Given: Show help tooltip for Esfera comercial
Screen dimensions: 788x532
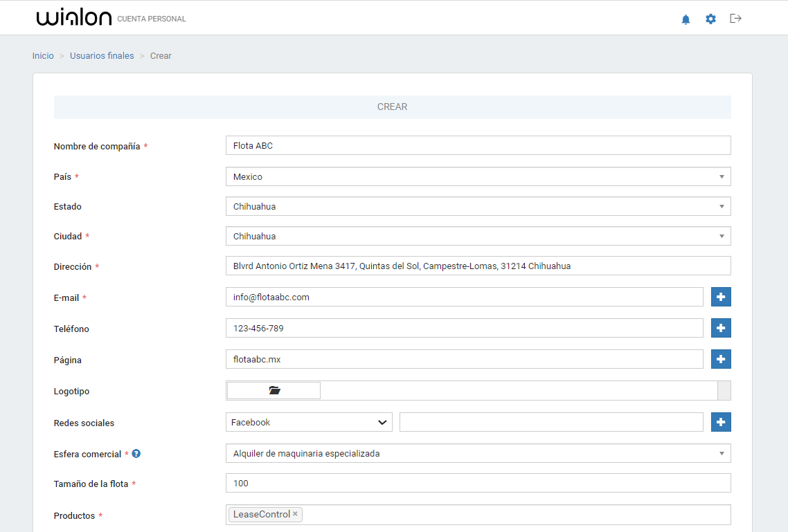Looking at the screenshot, I should pyautogui.click(x=136, y=454).
